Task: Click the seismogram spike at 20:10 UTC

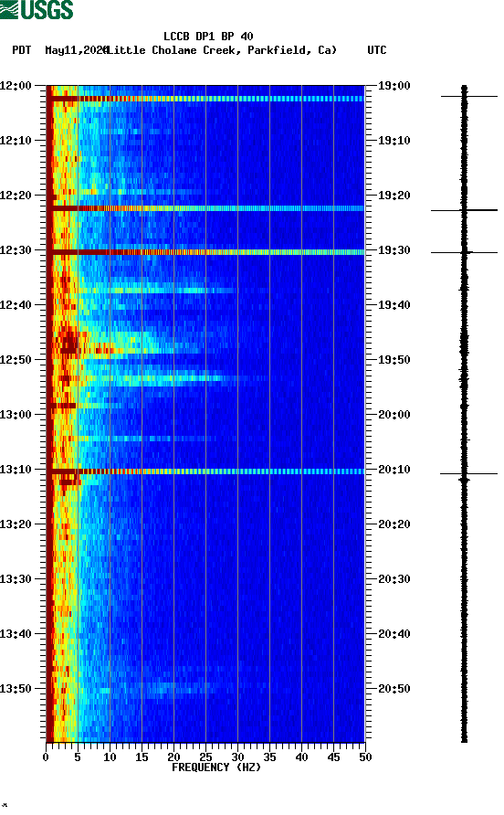Action: tap(468, 473)
